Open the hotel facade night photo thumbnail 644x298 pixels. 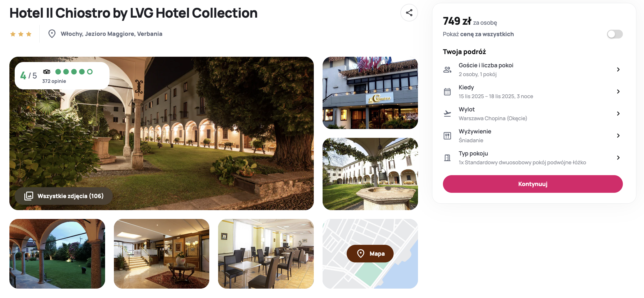click(370, 93)
